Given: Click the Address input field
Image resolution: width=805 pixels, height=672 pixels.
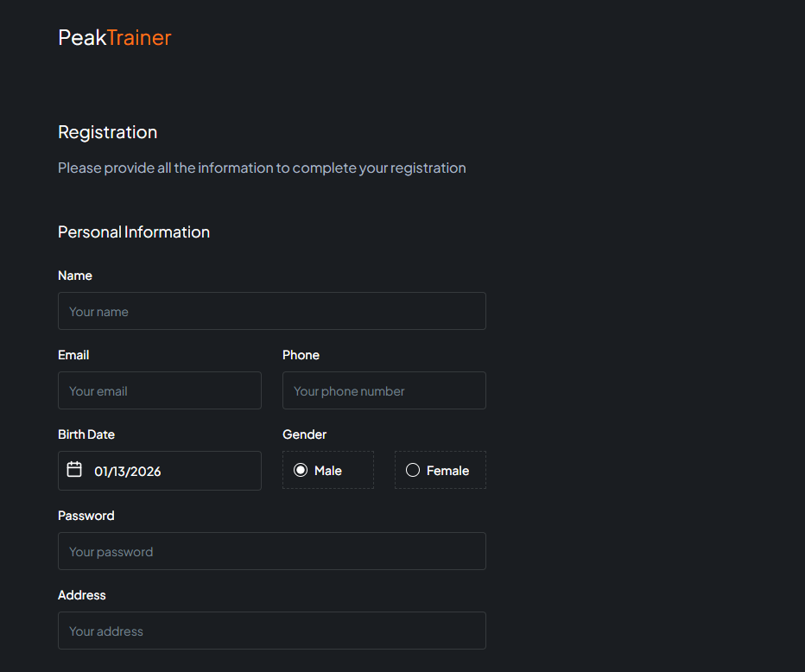Looking at the screenshot, I should point(271,631).
